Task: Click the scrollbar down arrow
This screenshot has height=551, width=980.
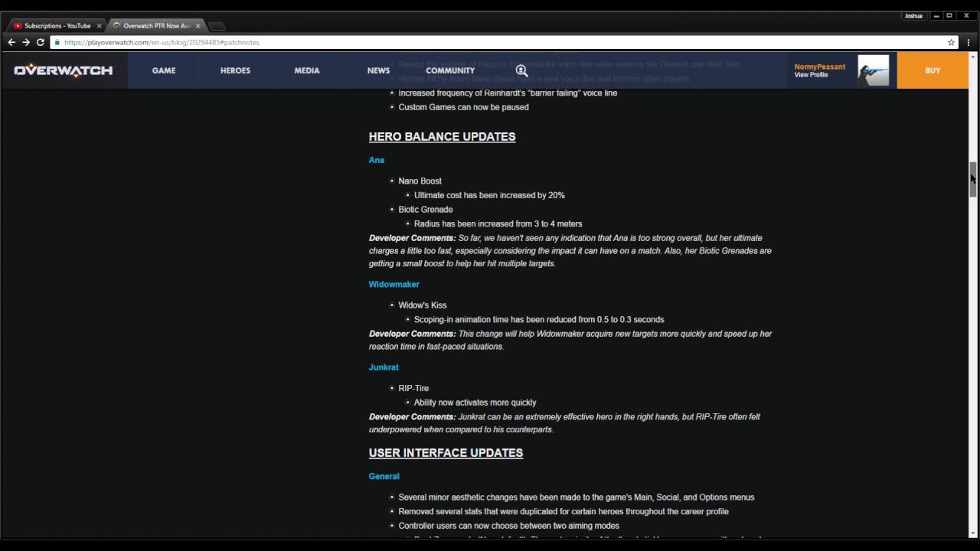Action: click(973, 533)
